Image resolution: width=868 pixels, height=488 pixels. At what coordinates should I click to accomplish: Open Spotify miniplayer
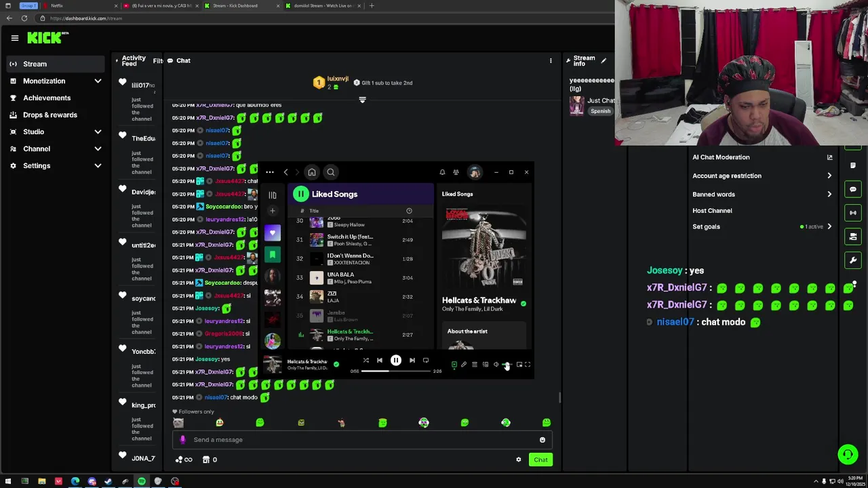(x=519, y=365)
